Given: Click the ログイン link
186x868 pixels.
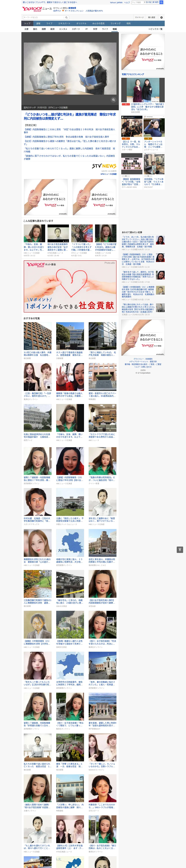Looking at the screenshot, I should [57, 11].
